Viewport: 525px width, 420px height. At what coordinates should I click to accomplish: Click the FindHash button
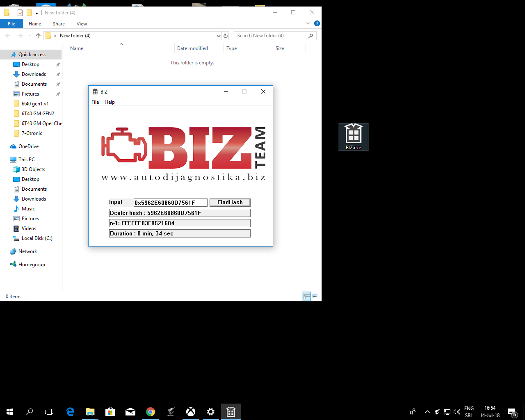[230, 202]
